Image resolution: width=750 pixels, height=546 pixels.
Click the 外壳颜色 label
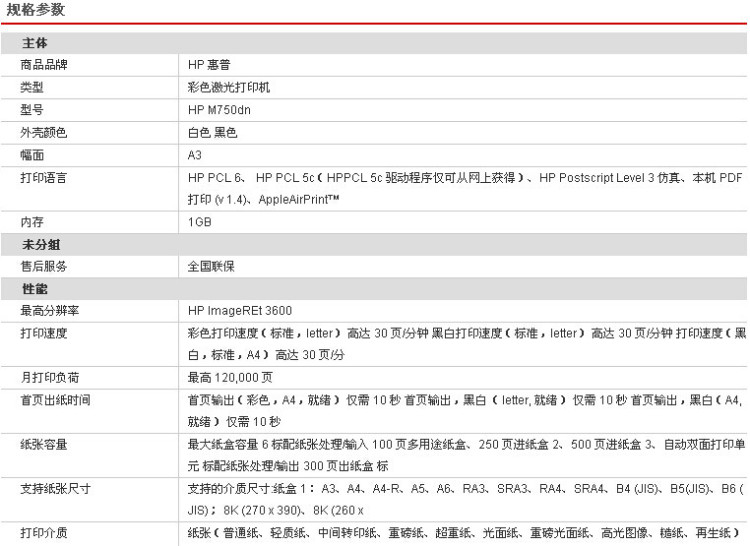(44, 132)
